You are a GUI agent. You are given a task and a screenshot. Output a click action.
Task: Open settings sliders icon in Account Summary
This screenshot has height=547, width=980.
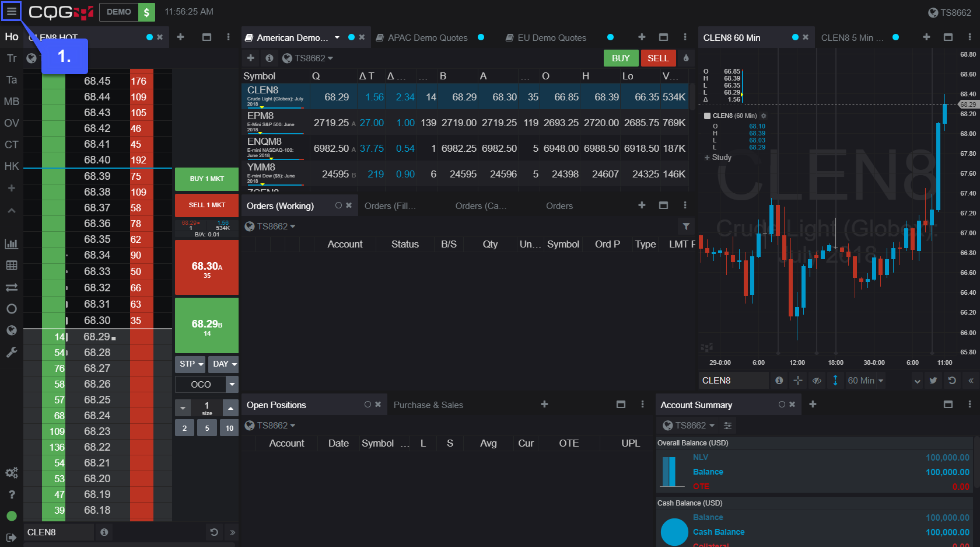pyautogui.click(x=727, y=426)
